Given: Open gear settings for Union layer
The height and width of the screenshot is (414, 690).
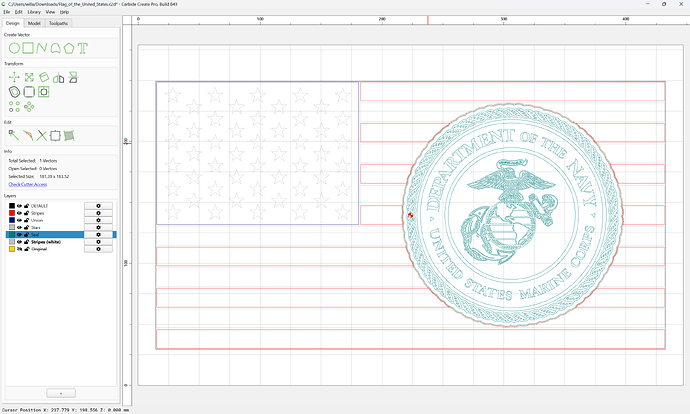Looking at the screenshot, I should [98, 220].
